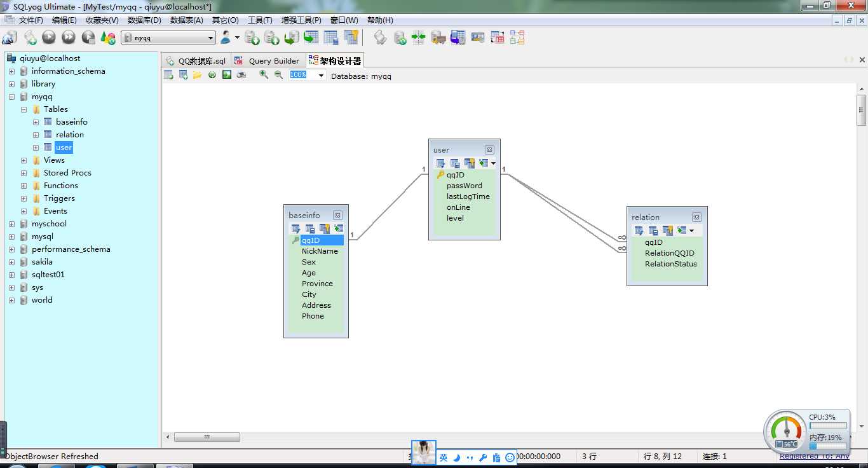The image size is (868, 468).
Task: Open the 帮助(H) menu
Action: click(380, 20)
